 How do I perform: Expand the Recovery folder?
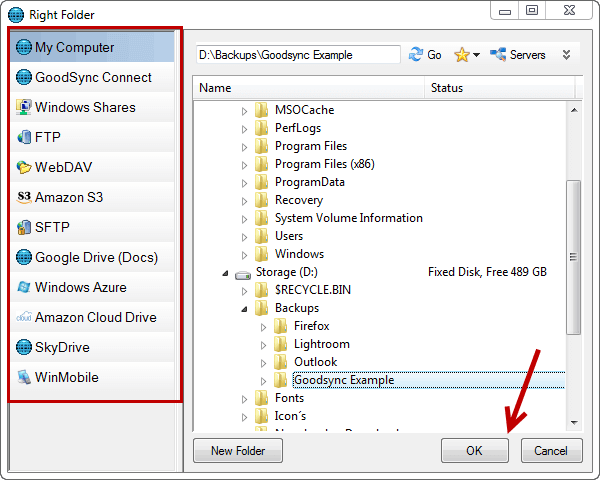(x=244, y=201)
